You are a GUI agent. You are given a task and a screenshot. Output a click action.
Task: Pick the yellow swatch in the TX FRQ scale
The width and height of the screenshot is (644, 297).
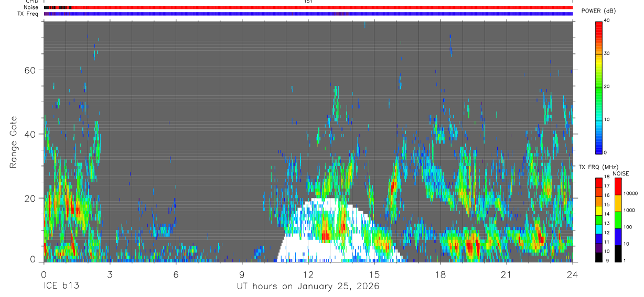tap(599, 210)
